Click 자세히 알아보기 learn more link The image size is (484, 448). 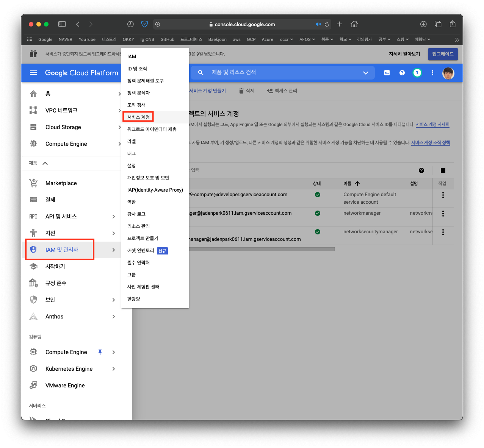[404, 54]
